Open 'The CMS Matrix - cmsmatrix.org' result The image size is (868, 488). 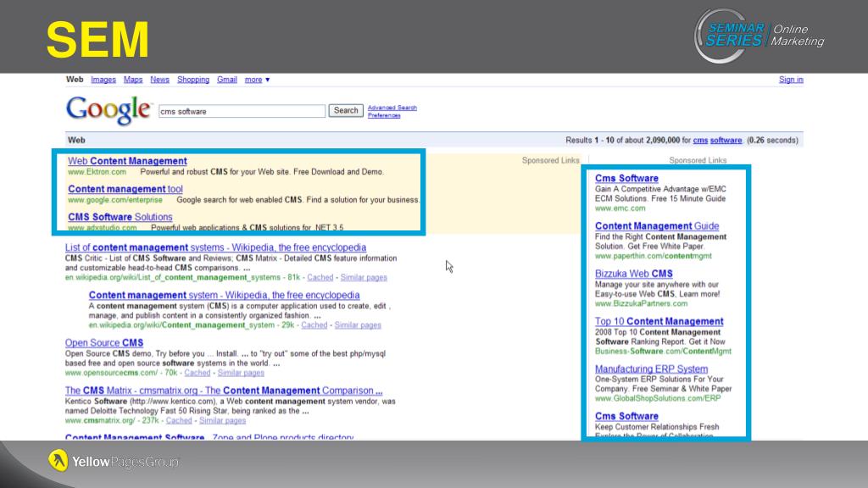tap(224, 391)
